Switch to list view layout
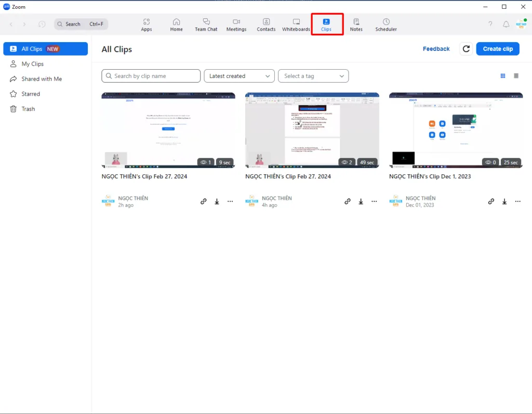 click(516, 76)
